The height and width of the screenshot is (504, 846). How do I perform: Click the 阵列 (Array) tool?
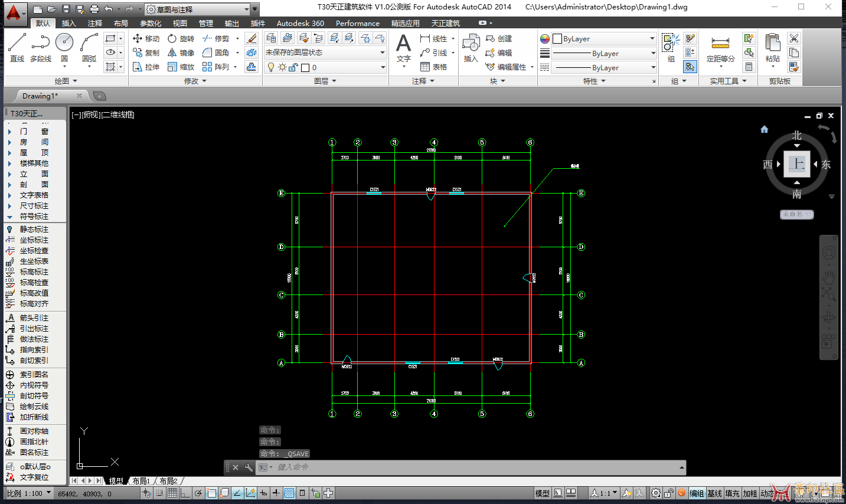pos(215,67)
